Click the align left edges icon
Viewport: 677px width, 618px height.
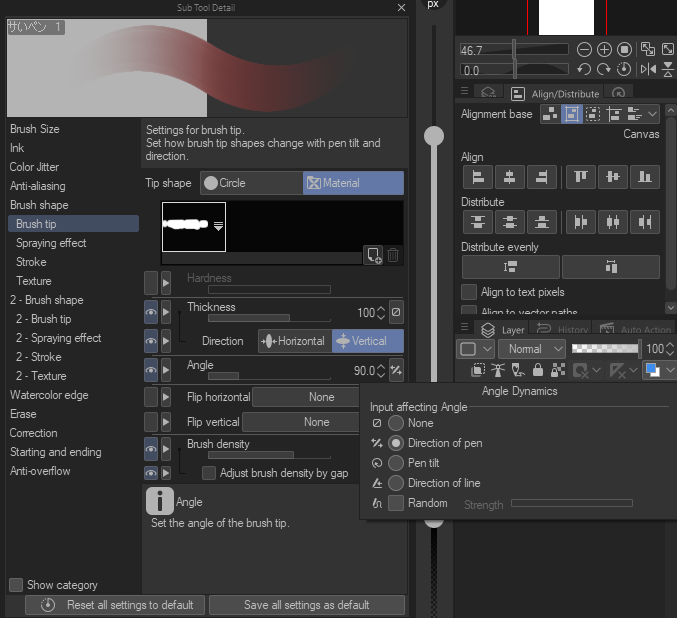478,177
